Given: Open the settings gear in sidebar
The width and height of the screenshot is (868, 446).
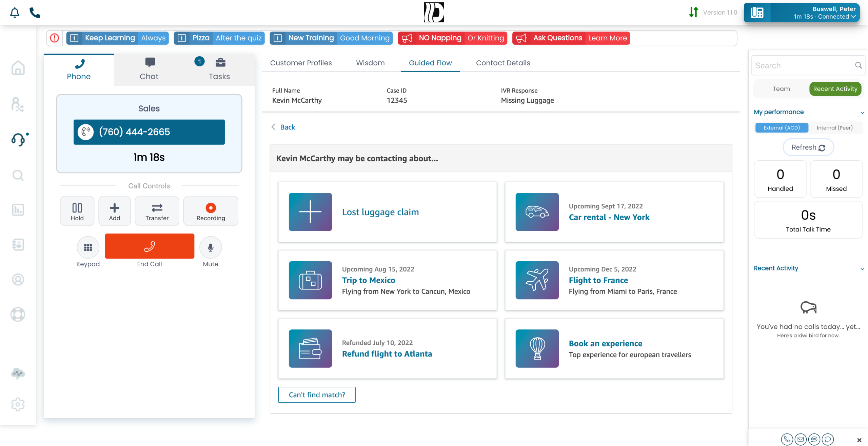Looking at the screenshot, I should (x=18, y=404).
